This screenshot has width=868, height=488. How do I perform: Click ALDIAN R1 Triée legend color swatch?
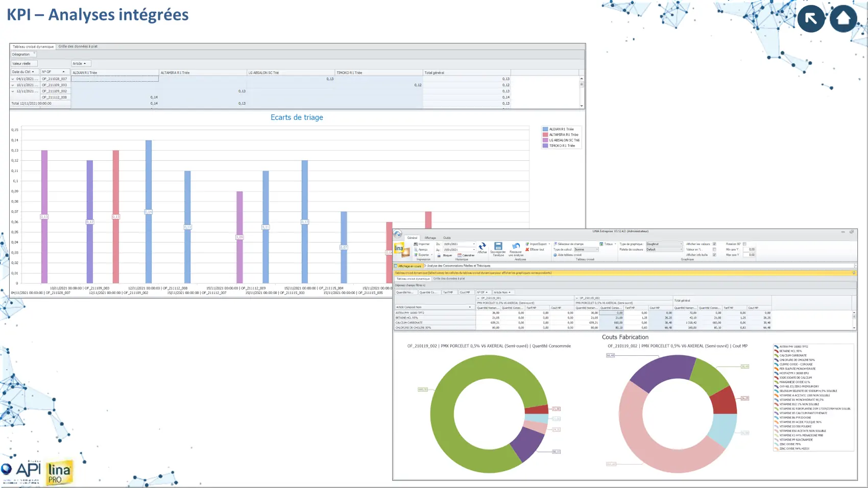[x=545, y=130]
